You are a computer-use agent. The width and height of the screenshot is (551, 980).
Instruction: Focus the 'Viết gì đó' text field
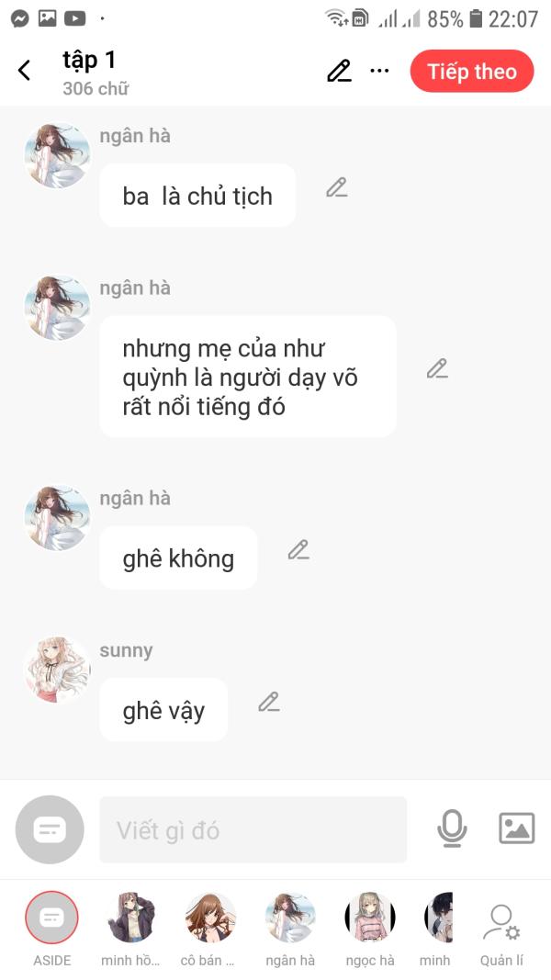point(253,830)
